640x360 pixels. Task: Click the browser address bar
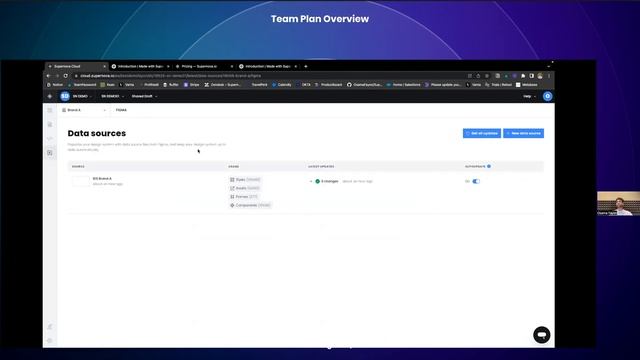(269, 76)
